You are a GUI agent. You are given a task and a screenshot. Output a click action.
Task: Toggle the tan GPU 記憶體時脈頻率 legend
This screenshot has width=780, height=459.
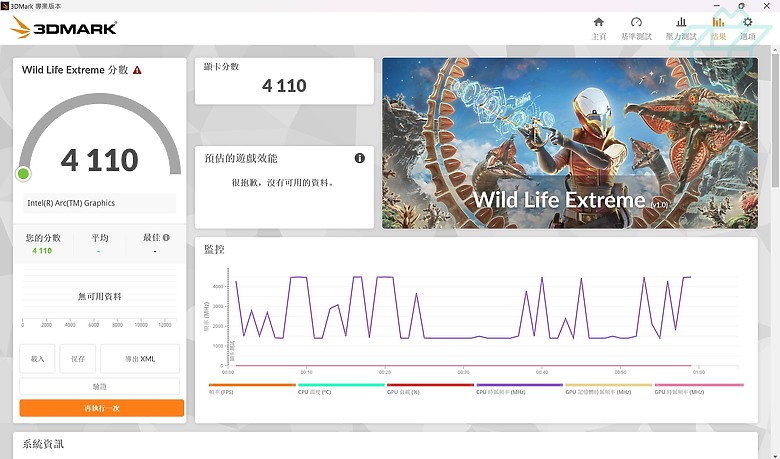click(608, 388)
